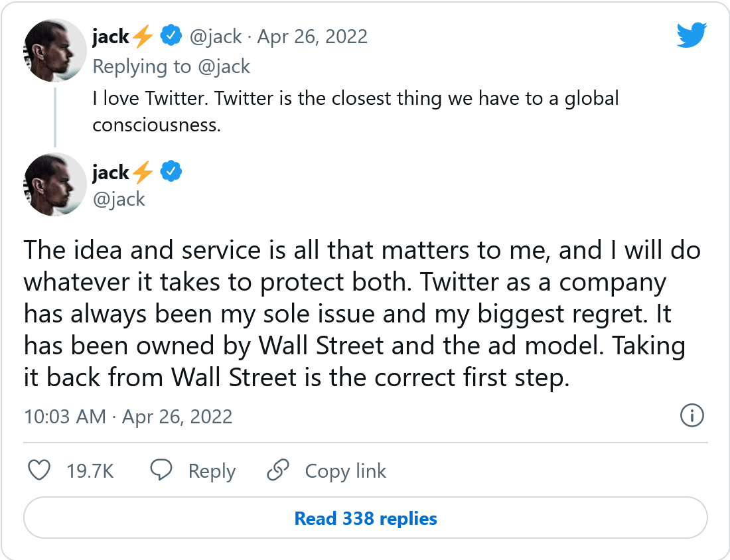This screenshot has width=730, height=560.
Task: Click the main tweet text about Wall Street
Action: pos(362,315)
